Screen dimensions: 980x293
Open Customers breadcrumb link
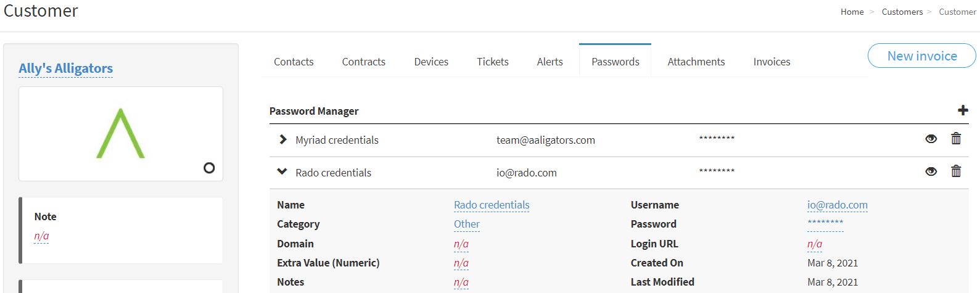coord(902,12)
